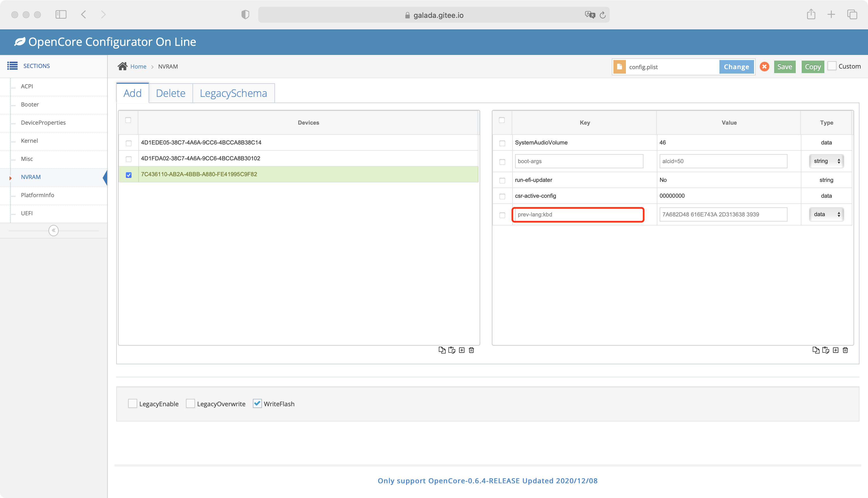Open the Misc section

27,159
